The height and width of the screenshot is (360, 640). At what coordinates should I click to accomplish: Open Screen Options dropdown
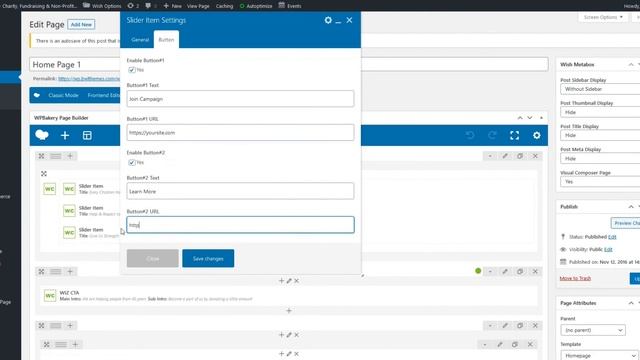pos(603,17)
